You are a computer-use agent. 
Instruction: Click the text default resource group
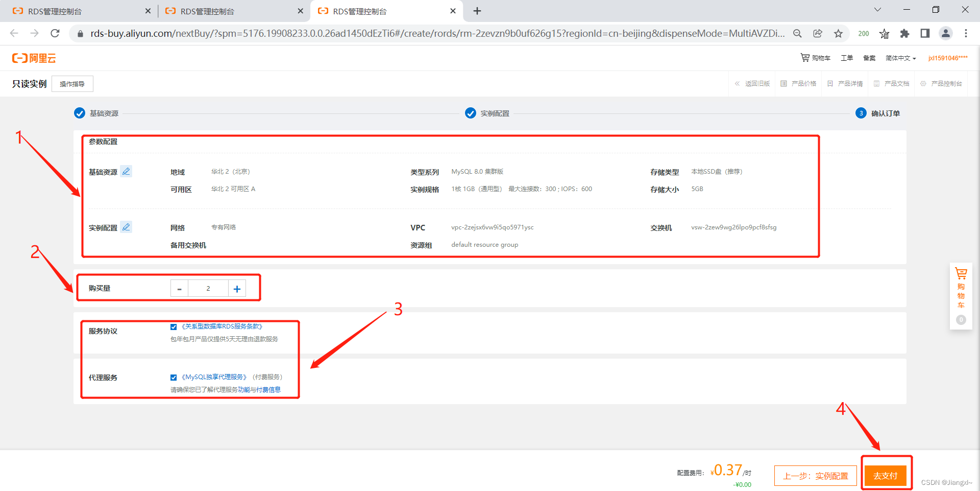tap(485, 245)
